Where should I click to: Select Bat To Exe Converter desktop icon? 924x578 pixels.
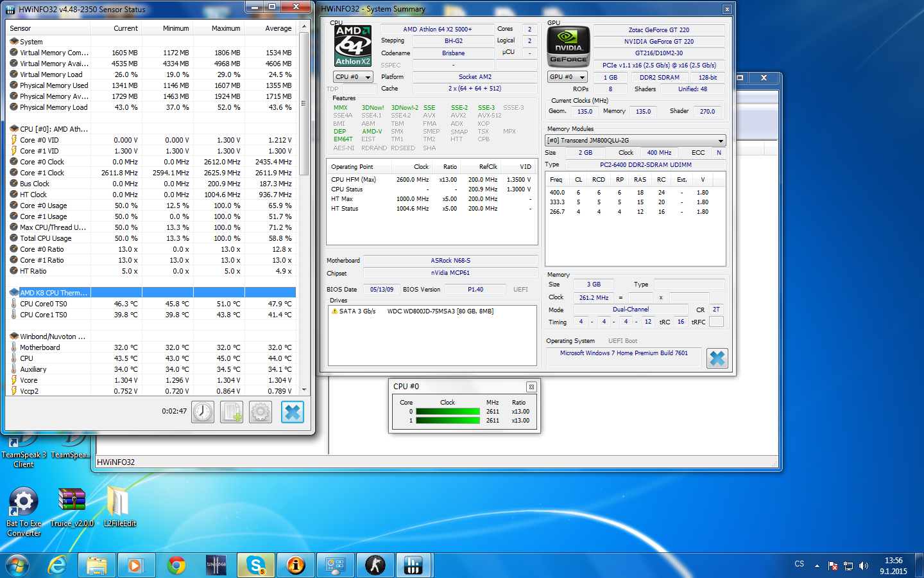click(24, 511)
